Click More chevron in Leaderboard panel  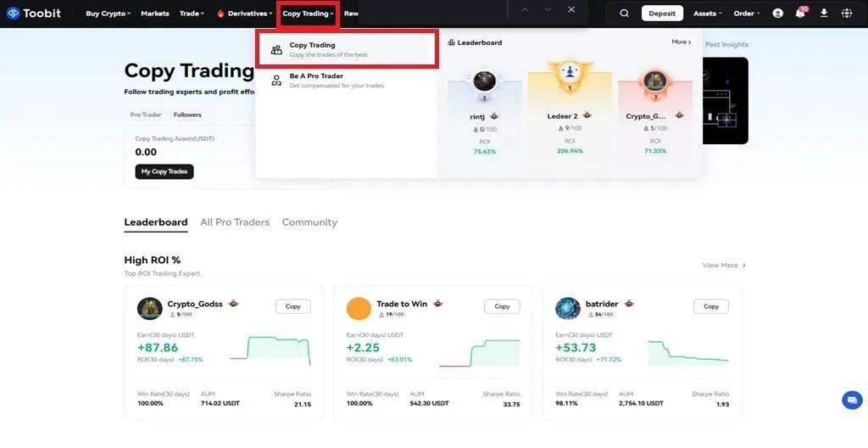[x=682, y=42]
